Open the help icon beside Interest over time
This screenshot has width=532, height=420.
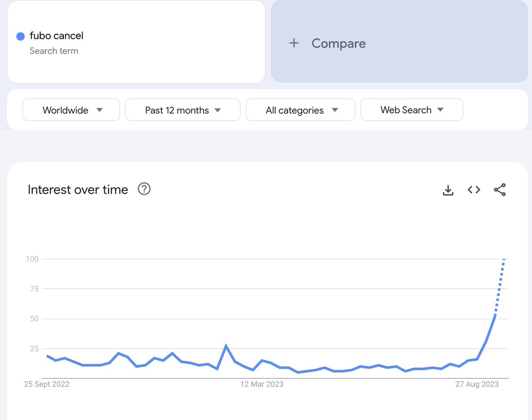coord(144,189)
